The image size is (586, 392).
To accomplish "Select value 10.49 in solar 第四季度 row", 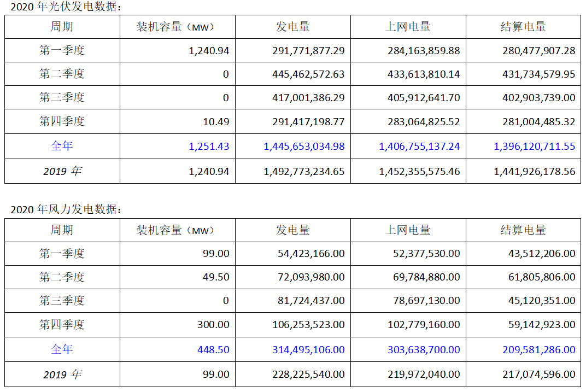I will tap(216, 121).
